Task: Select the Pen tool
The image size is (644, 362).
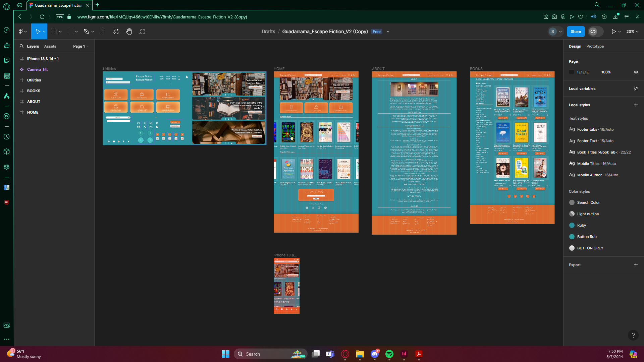Action: [86, 32]
